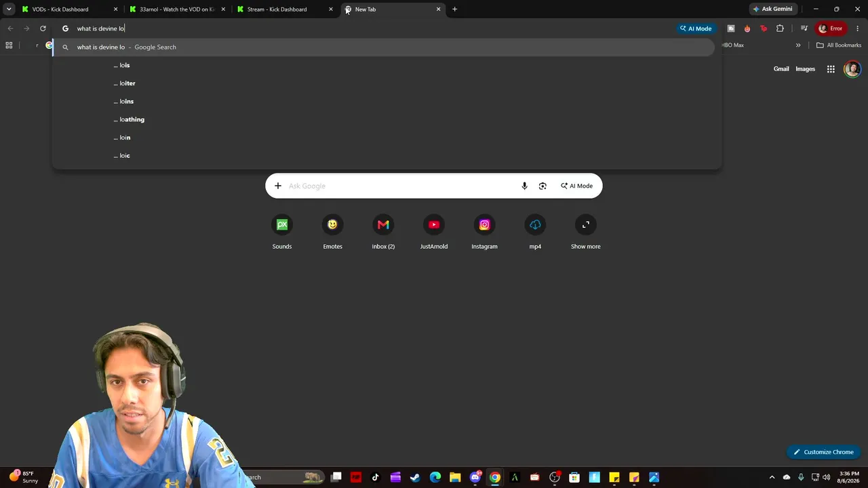Open the media controls icon
Image resolution: width=868 pixels, height=488 pixels.
click(804, 28)
